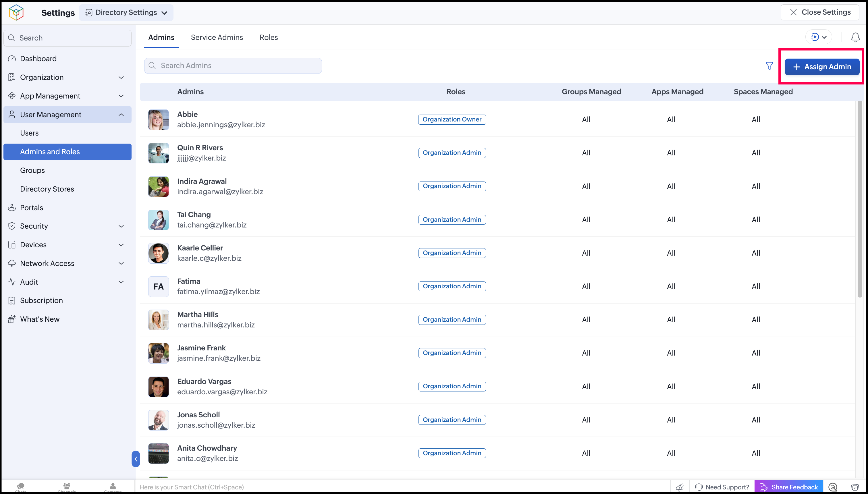This screenshot has height=494, width=868.
Task: Click Need Support? link
Action: (722, 487)
